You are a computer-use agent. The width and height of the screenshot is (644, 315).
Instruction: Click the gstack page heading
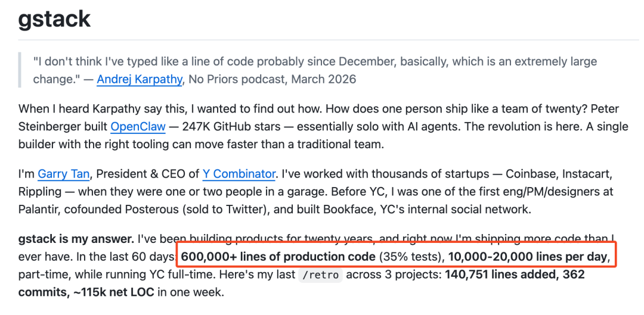[x=54, y=19]
